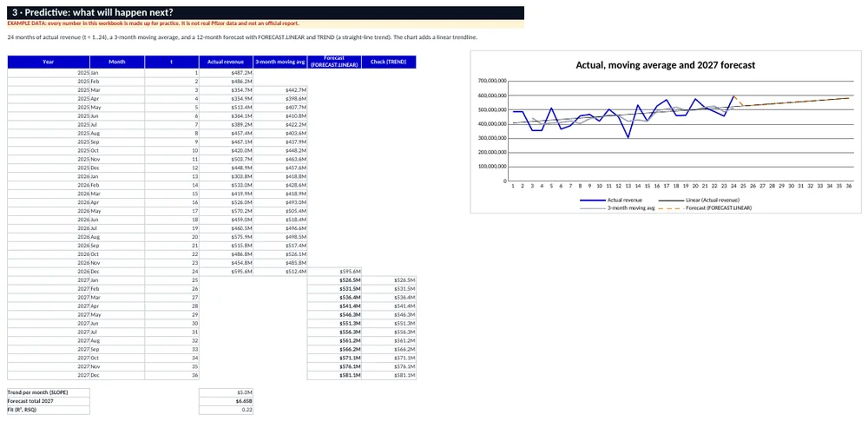Viewport: 868px width, 421px height.
Task: Select the 'Fit (R², RSQ)' label
Action: 48,410
